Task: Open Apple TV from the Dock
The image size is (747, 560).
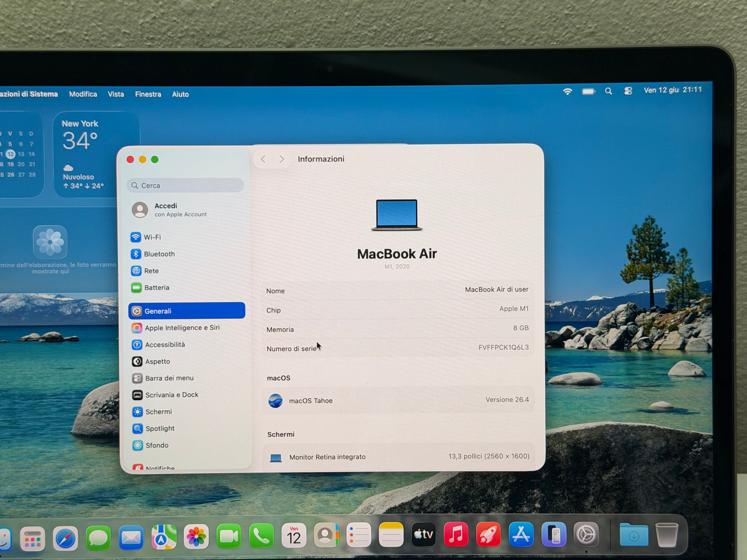Action: click(x=423, y=535)
